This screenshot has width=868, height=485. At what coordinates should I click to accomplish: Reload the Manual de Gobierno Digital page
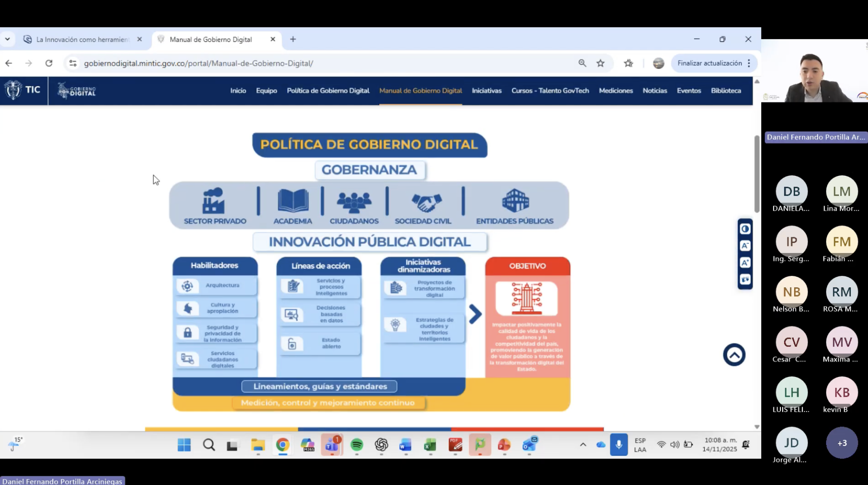(x=49, y=63)
